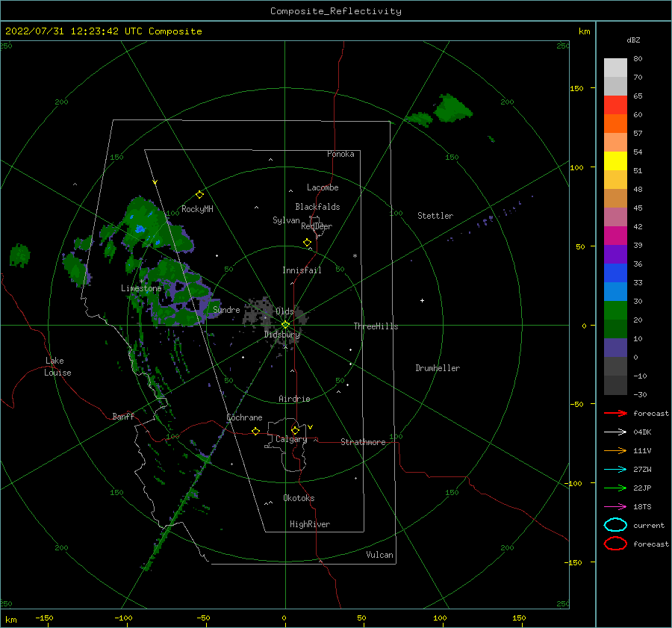The height and width of the screenshot is (628, 672).
Task: Click the dBZ legend heading
Action: [633, 40]
